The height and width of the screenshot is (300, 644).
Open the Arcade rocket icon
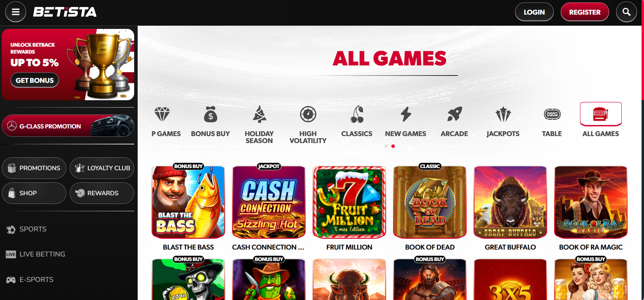tap(454, 114)
